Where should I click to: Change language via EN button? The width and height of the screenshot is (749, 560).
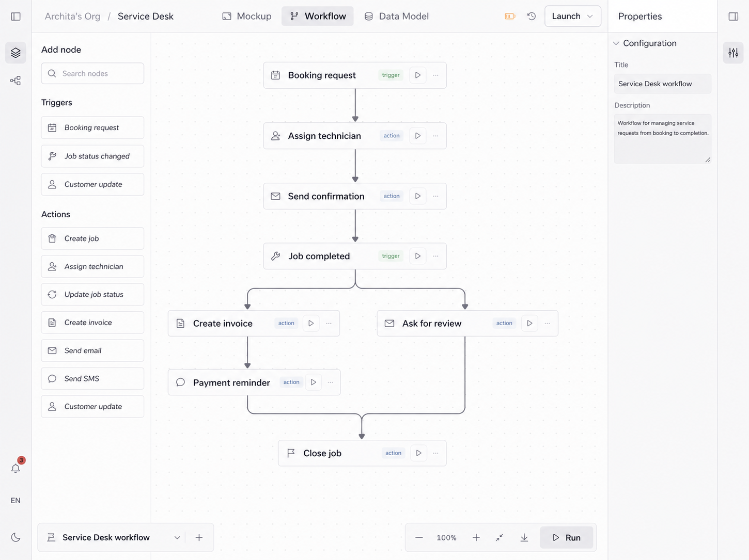point(15,500)
